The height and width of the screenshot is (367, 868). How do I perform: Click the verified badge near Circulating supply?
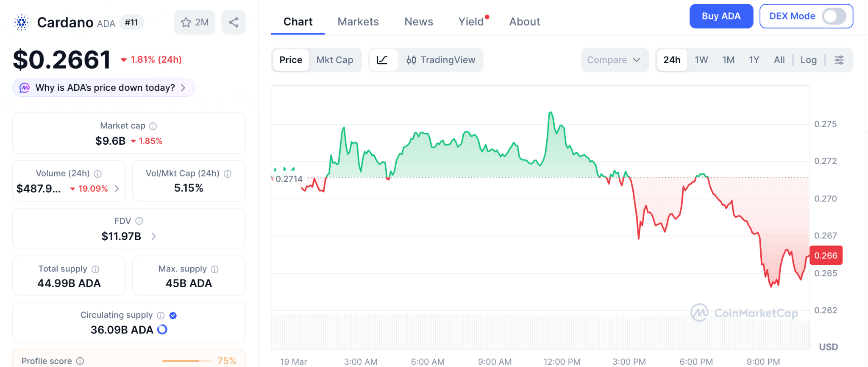(x=173, y=315)
